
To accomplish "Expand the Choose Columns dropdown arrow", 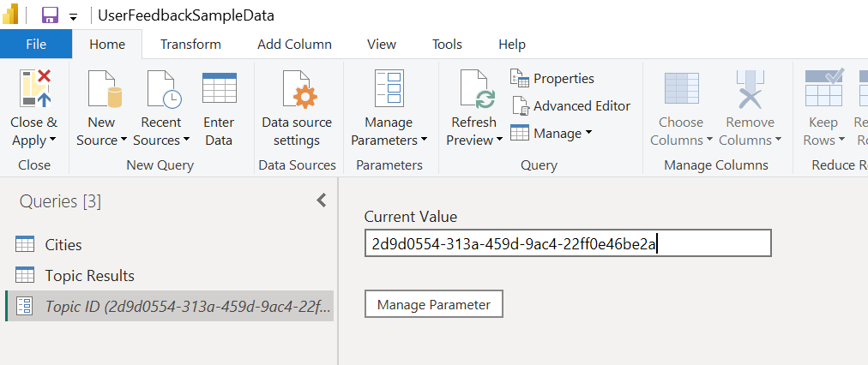I will [709, 140].
